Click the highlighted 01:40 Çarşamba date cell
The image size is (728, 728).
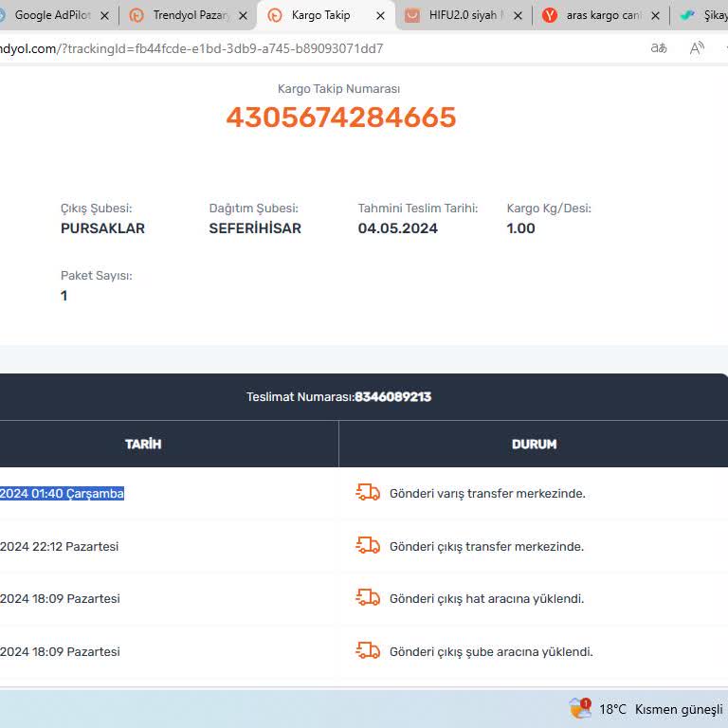click(63, 493)
